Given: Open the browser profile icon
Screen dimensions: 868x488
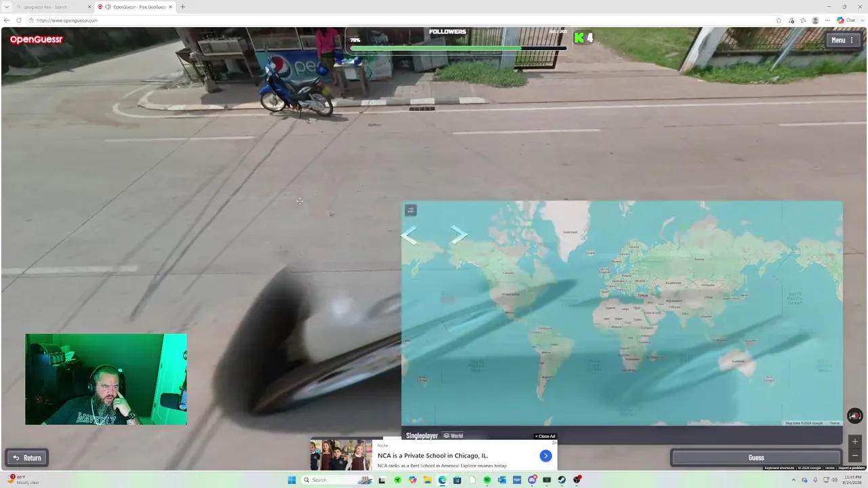Looking at the screenshot, I should click(x=815, y=20).
